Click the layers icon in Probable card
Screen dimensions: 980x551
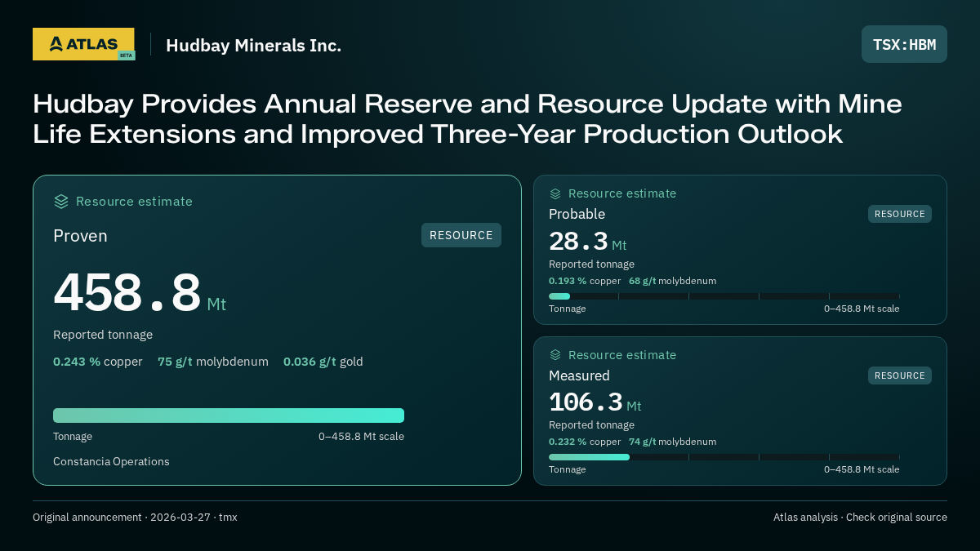(555, 193)
